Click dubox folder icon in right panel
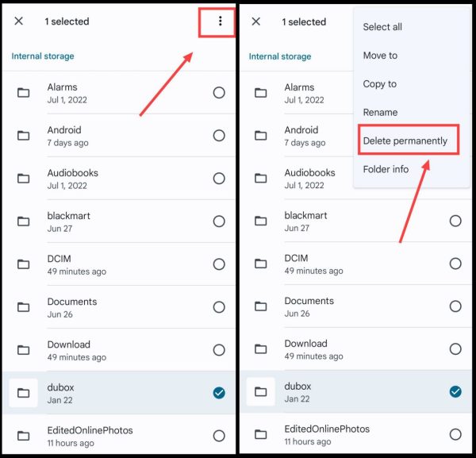The height and width of the screenshot is (458, 476). point(260,391)
